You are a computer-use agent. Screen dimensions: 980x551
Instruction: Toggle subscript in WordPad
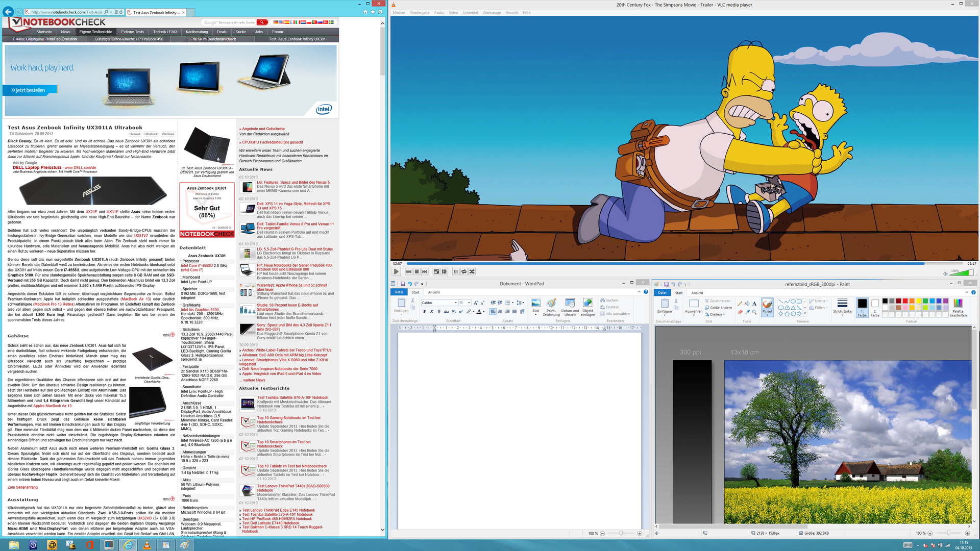pos(454,312)
